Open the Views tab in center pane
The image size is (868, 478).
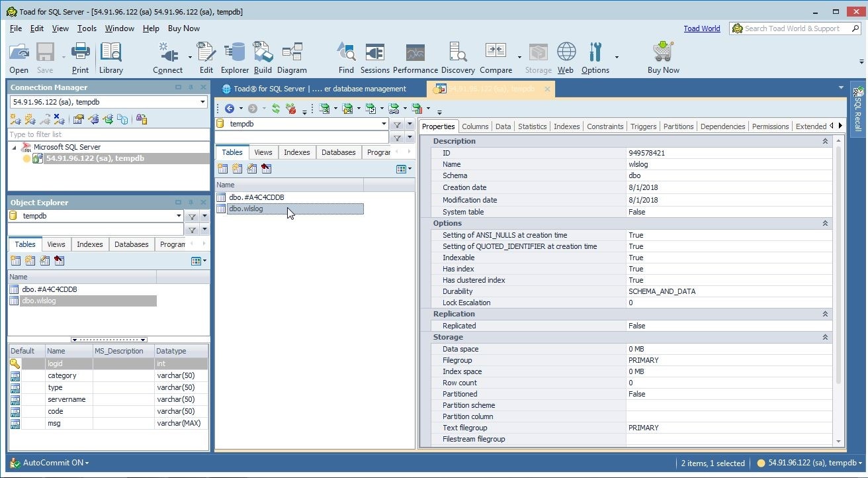[263, 152]
